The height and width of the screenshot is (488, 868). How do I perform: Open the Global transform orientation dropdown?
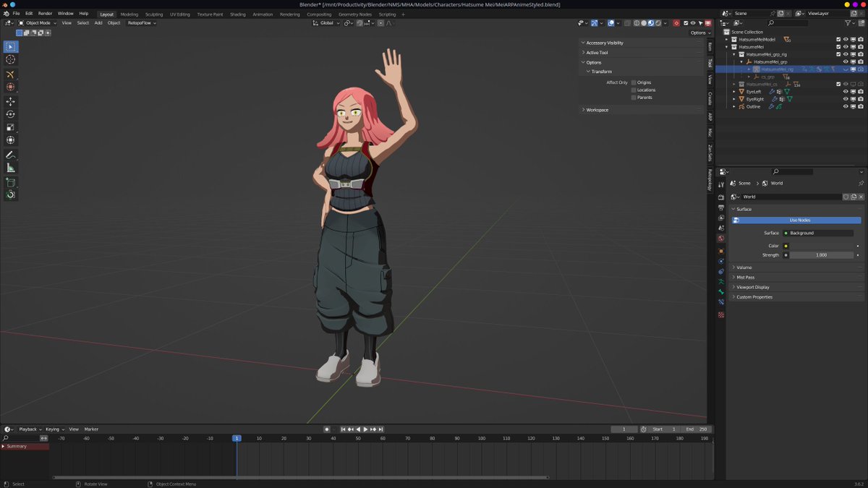coord(327,23)
